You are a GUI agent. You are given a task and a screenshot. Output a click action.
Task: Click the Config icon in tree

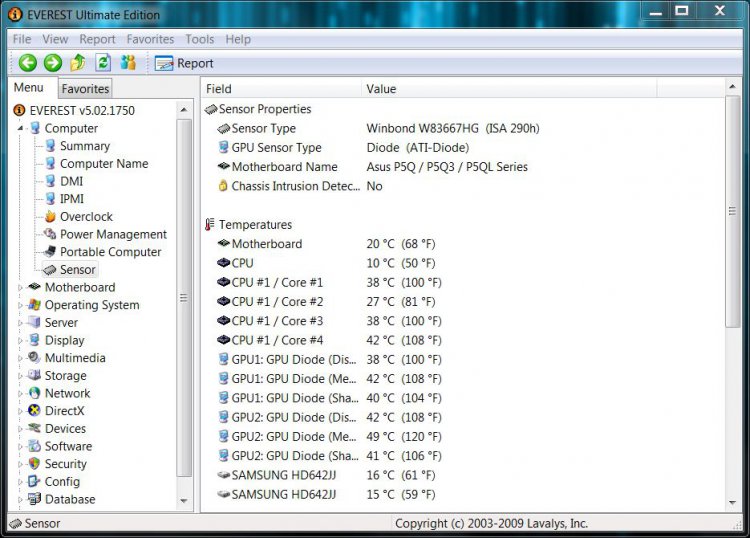pyautogui.click(x=34, y=482)
